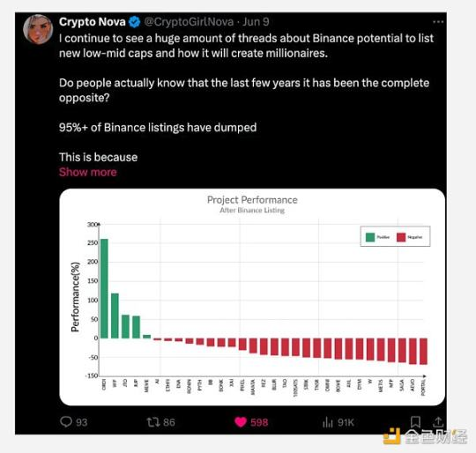Click the red Negative legend swatch

point(401,237)
